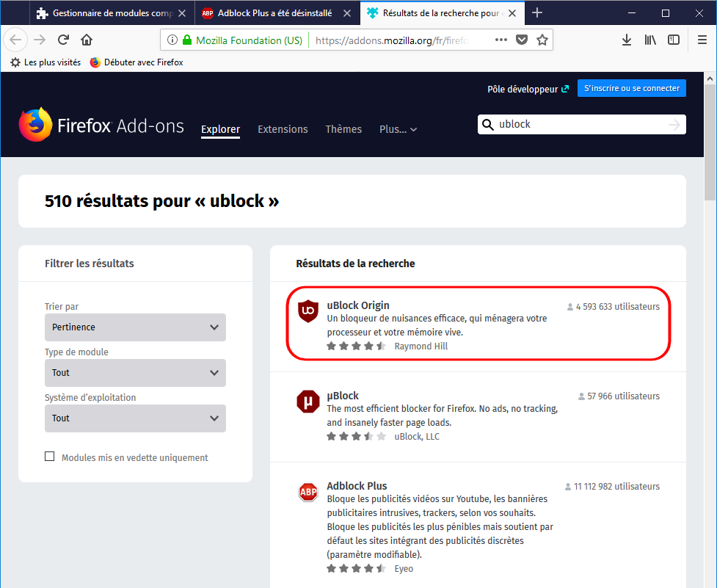Screen dimensions: 717x588
Task: Click the ublock search input field
Action: (580, 124)
